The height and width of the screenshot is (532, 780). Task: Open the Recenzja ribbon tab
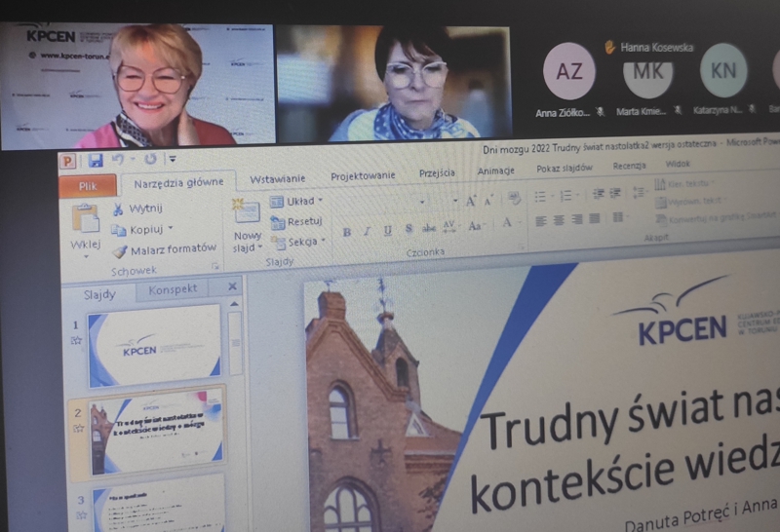[629, 166]
